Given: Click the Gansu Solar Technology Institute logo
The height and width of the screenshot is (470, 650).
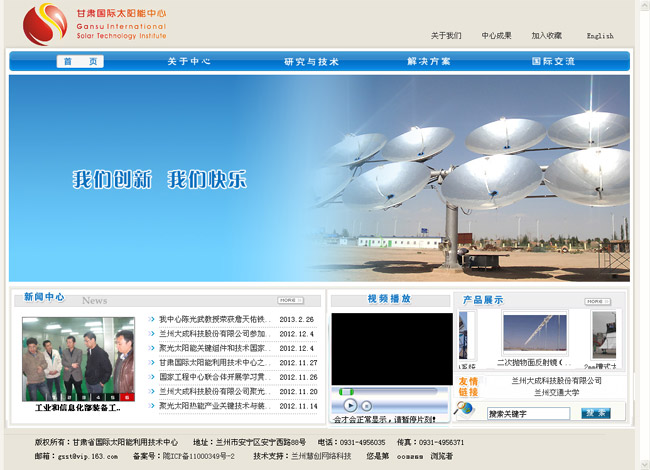Looking at the screenshot, I should coord(95,23).
